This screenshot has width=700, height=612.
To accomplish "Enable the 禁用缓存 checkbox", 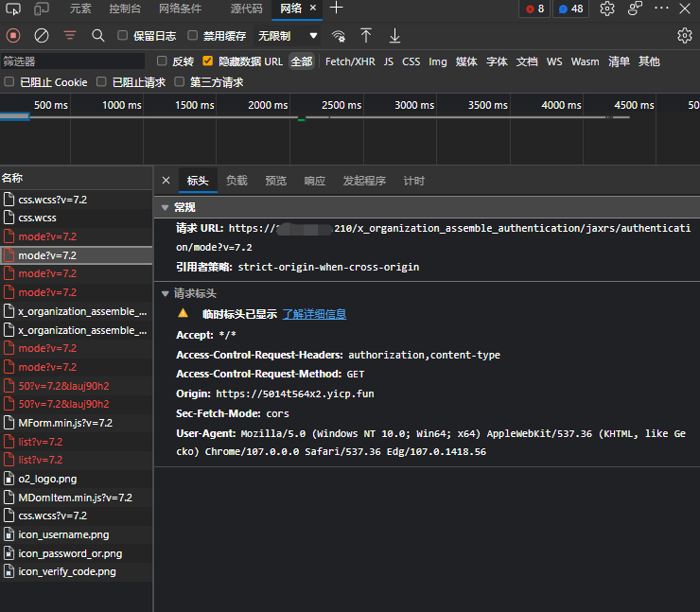I will coord(193,36).
